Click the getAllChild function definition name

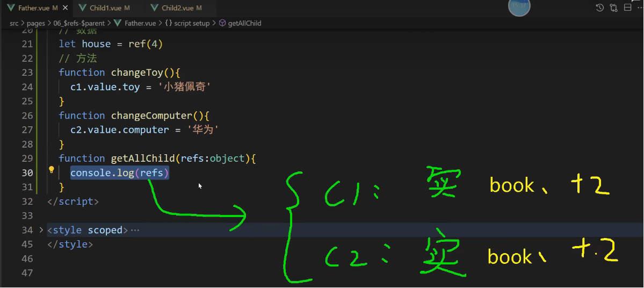143,159
